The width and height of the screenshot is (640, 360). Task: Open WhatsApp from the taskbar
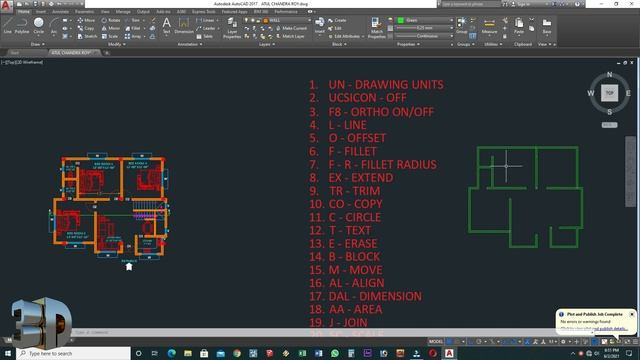pos(335,353)
